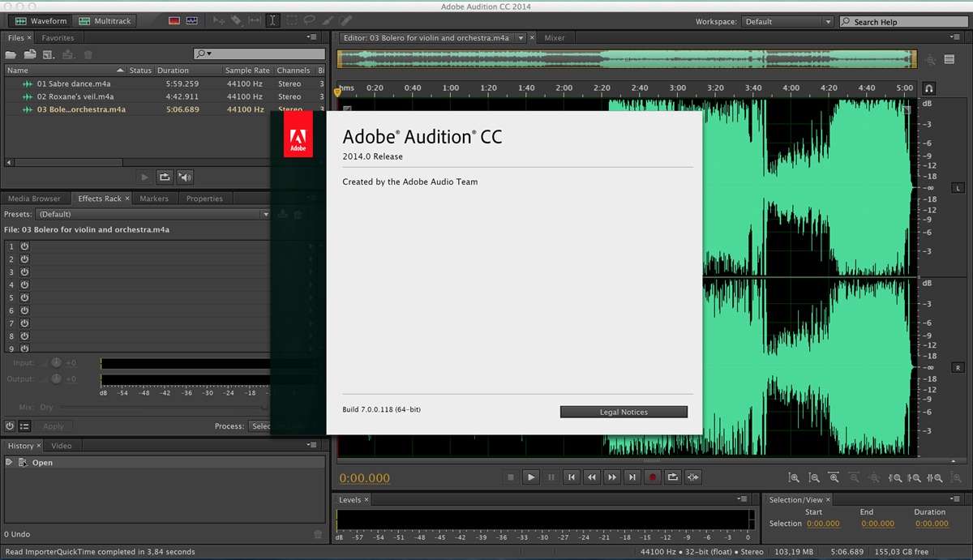This screenshot has height=560, width=973.
Task: Click the Fast Forward transport button
Action: (612, 477)
